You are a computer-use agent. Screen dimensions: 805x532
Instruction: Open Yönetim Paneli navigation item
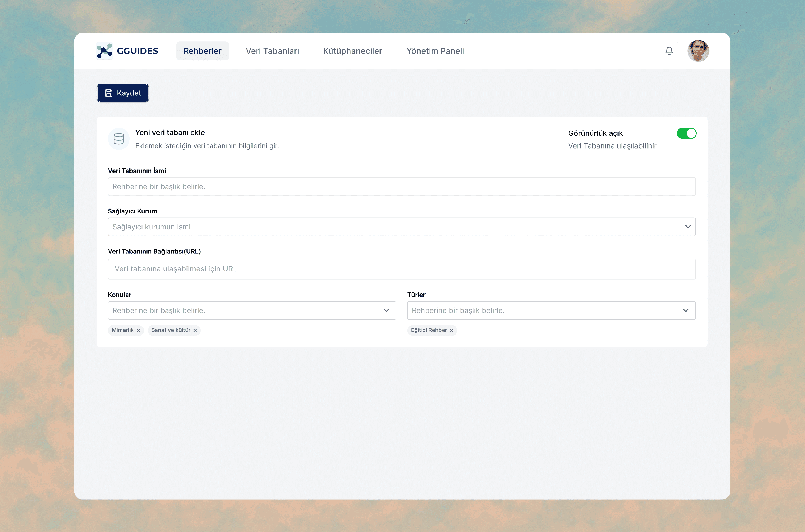[435, 51]
